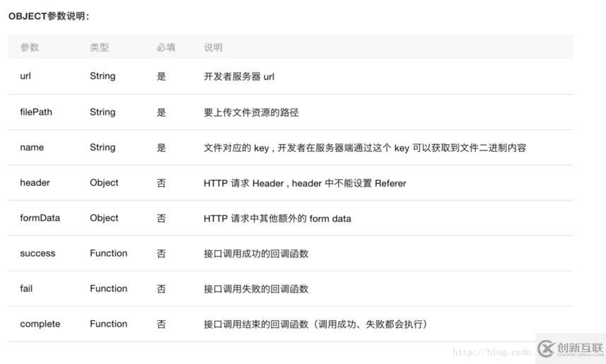The width and height of the screenshot is (606, 364).
Task: Select the name parameter cell
Action: tap(32, 147)
